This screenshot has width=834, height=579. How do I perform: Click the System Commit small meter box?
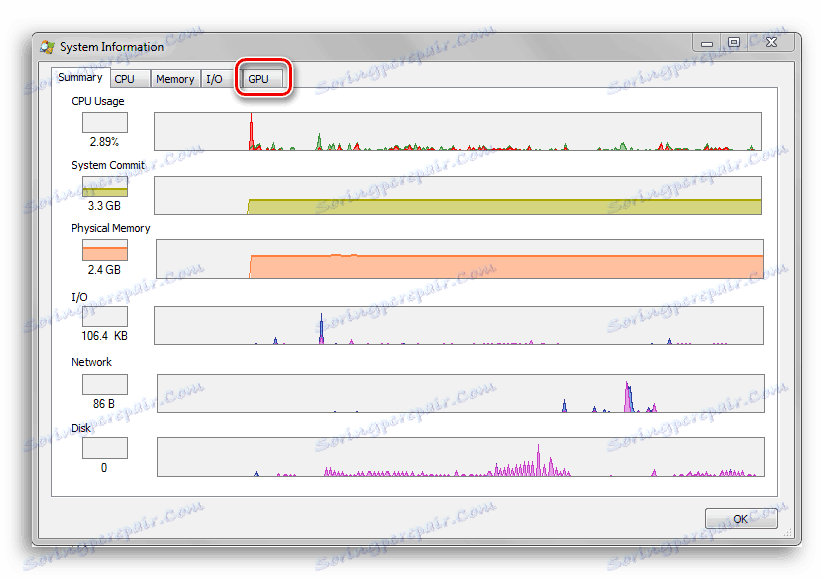click(105, 187)
